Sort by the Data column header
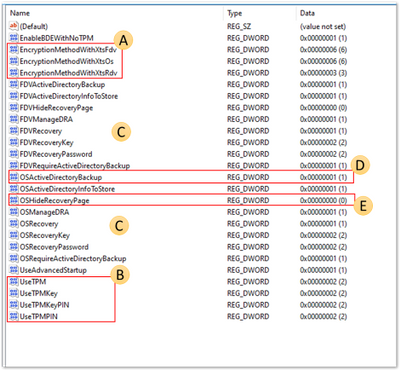The width and height of the screenshot is (400, 370). (x=307, y=13)
